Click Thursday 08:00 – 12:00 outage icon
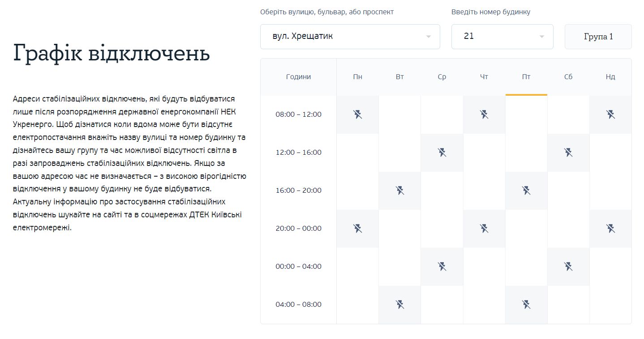The width and height of the screenshot is (644, 339). click(x=484, y=114)
